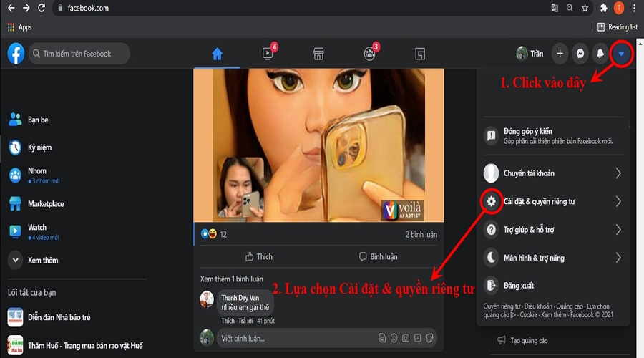Viewport: 644px width, 358px height.
Task: Open the post image
Action: 318,145
